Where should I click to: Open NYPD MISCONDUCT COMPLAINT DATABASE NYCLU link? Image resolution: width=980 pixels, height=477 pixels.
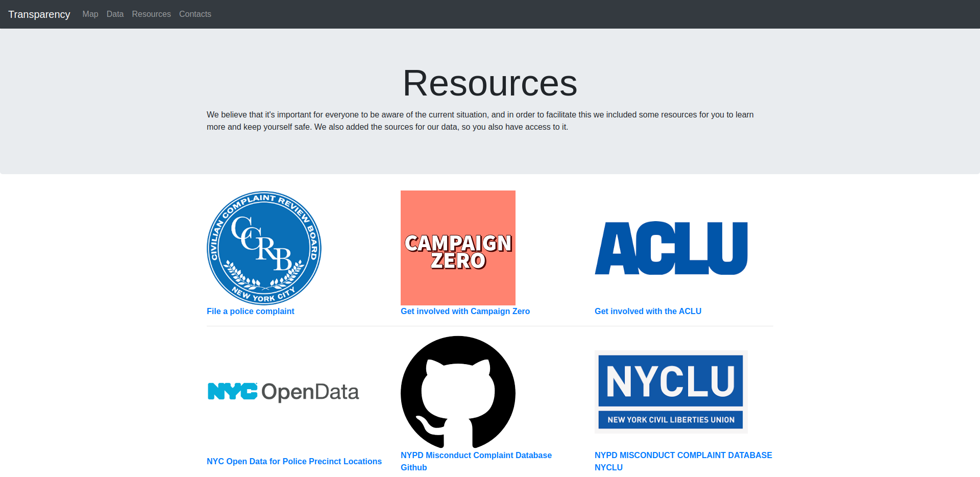tap(683, 462)
